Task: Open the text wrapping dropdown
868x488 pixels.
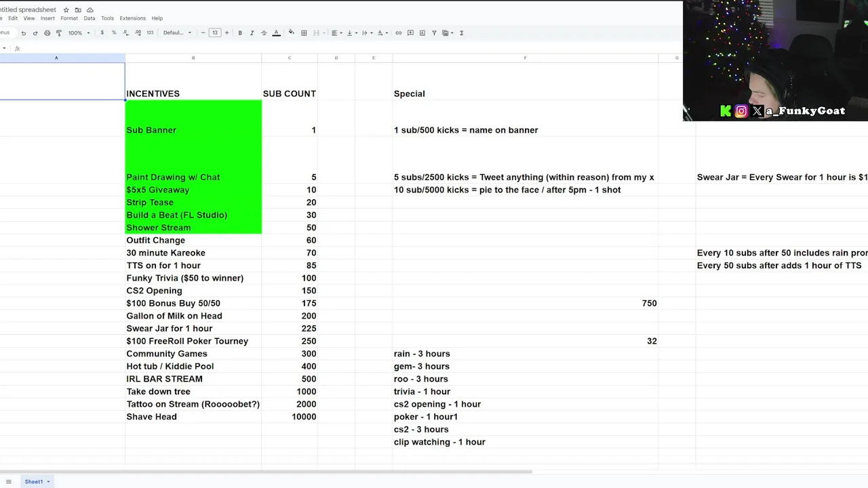Action: coord(366,33)
